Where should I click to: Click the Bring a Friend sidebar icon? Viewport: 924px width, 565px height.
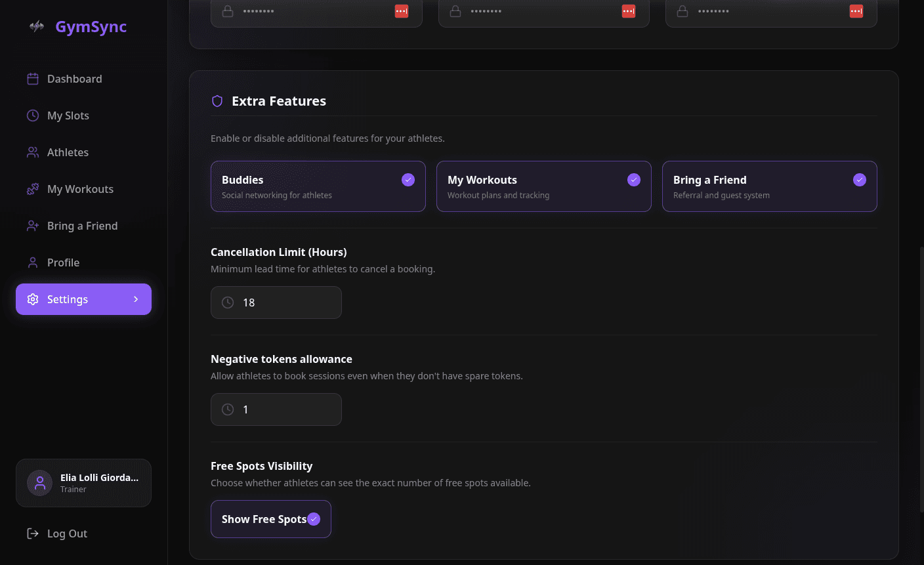pos(33,226)
